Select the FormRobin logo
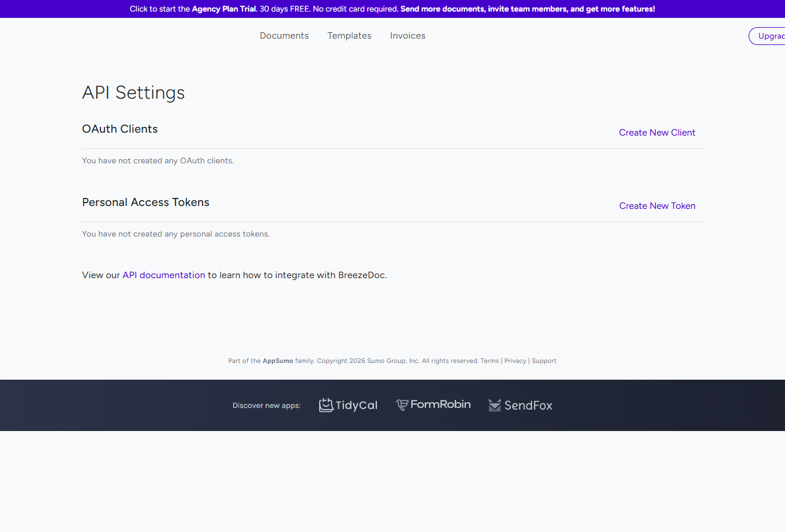The image size is (785, 532). 433,404
